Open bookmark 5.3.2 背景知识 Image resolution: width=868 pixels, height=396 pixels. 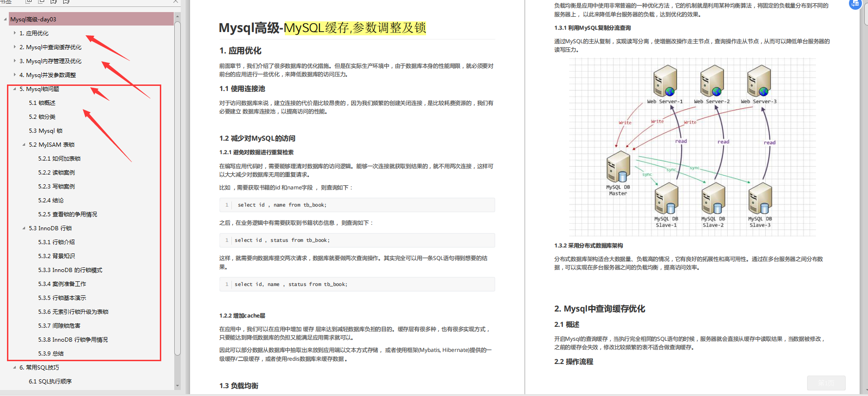[x=56, y=256]
